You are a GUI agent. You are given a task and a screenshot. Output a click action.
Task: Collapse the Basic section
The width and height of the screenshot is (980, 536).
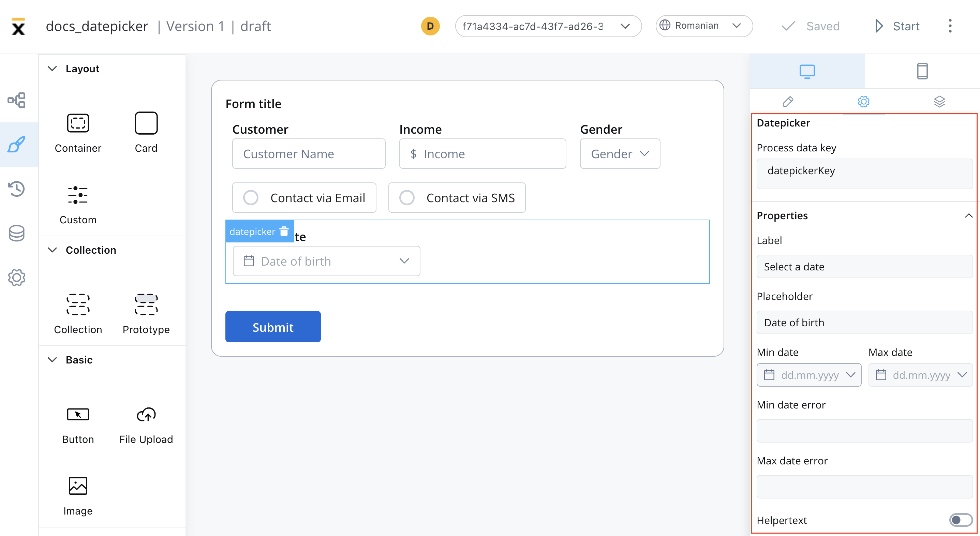(x=52, y=360)
